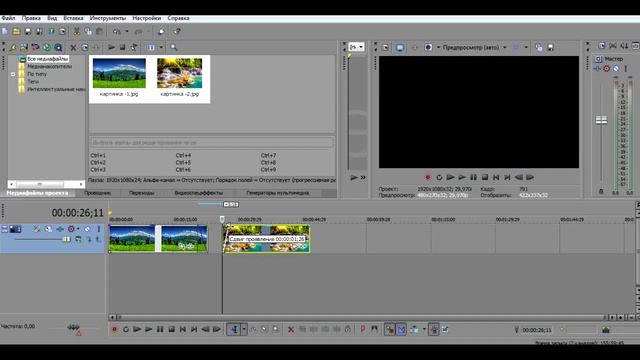Stop media preview in Project Media toolbar
The height and width of the screenshot is (360, 640).
(122, 47)
